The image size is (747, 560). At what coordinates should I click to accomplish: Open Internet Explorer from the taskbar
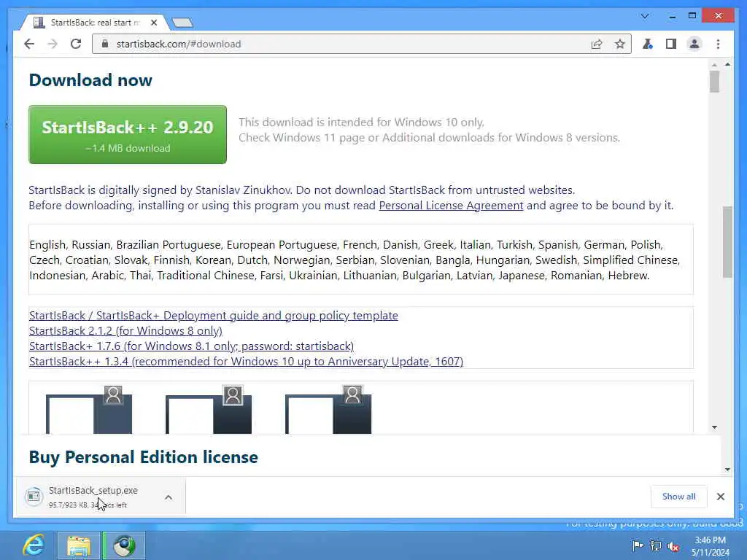(34, 545)
